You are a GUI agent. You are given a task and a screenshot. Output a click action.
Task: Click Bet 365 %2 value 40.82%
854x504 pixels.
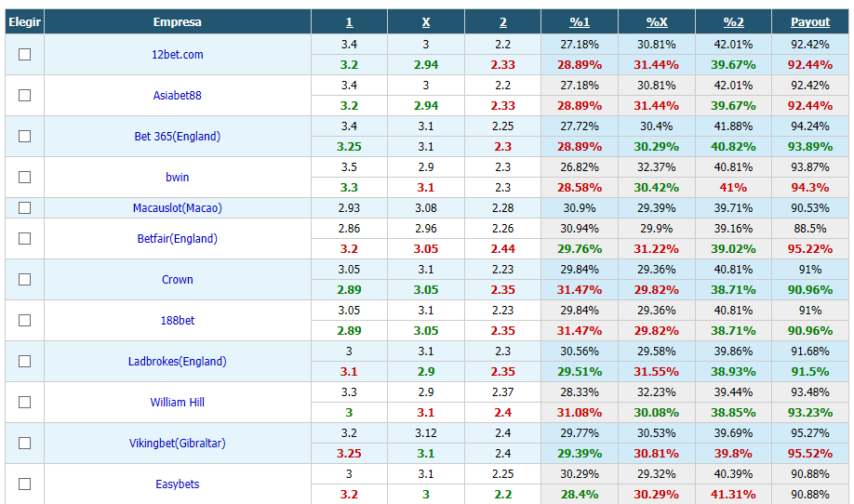734,146
